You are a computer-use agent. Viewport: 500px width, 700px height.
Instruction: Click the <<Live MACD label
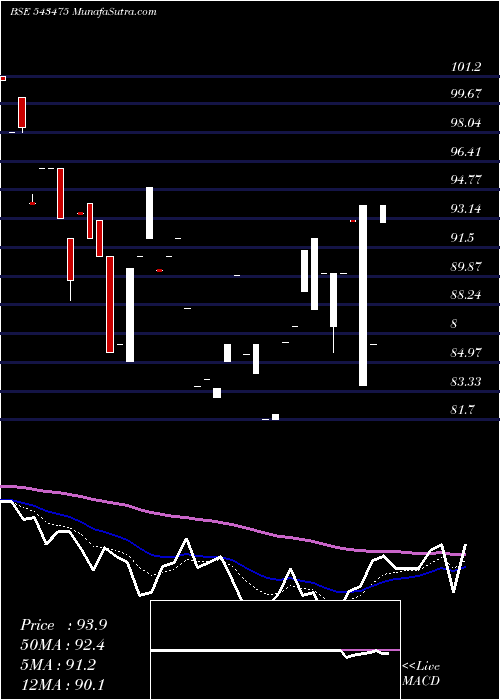(x=421, y=674)
